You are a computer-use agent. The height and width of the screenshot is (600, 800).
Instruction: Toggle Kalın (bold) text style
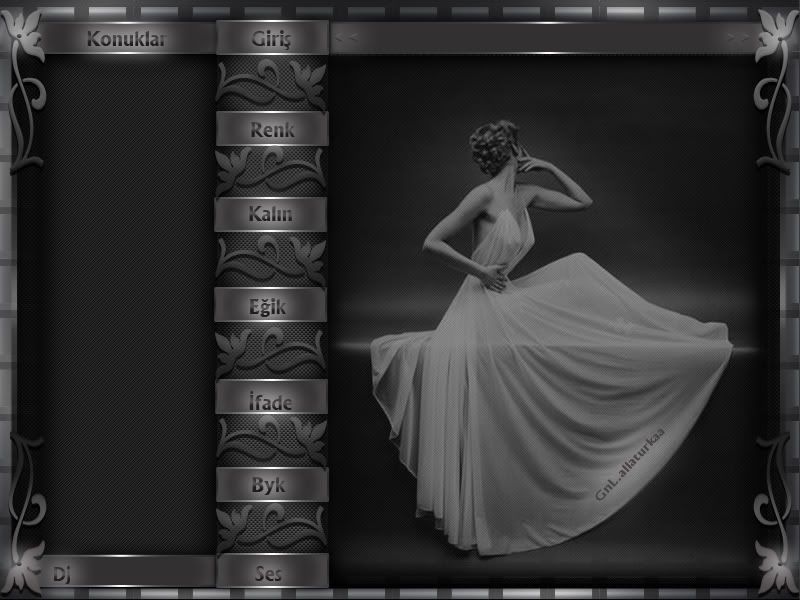pos(271,214)
